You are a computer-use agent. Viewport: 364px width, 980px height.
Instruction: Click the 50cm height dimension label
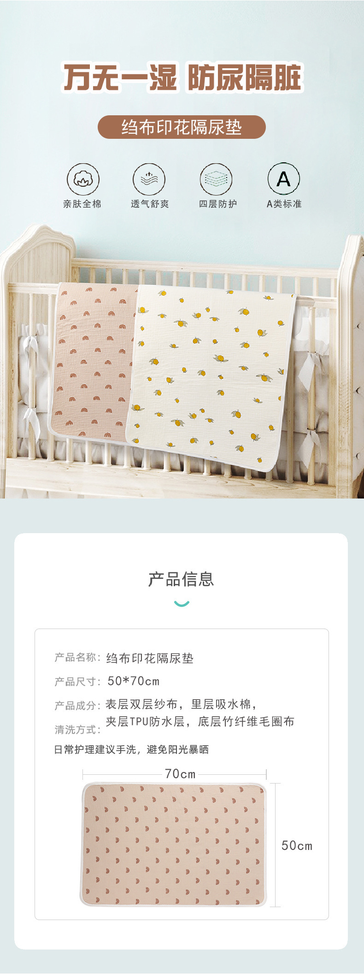pos(297,846)
